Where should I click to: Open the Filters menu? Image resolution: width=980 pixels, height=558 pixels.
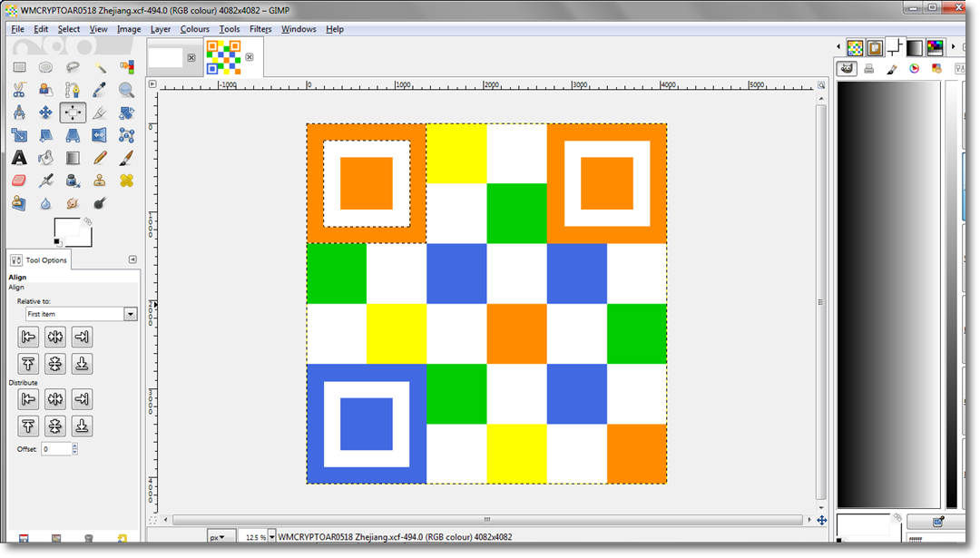(260, 29)
